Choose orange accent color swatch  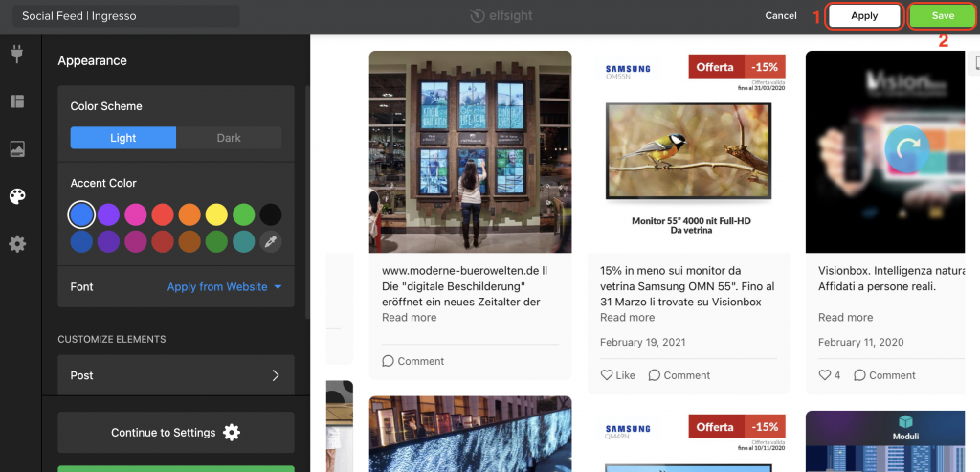coord(189,214)
